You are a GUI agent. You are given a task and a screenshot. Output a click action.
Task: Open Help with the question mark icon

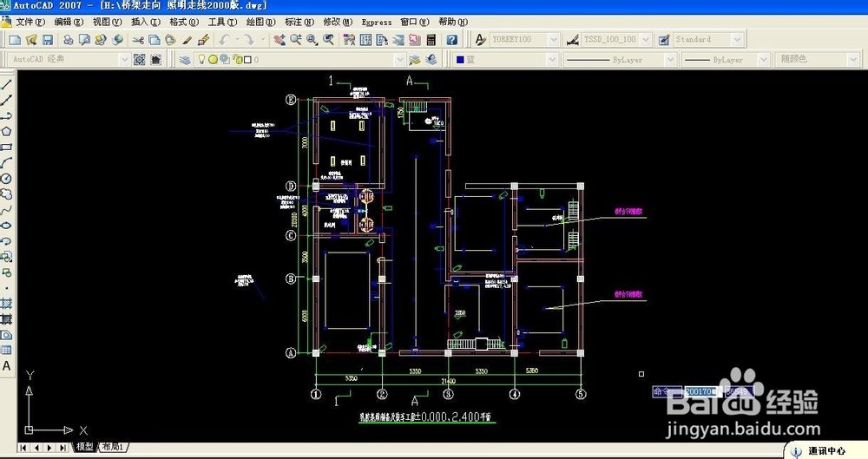tap(452, 39)
